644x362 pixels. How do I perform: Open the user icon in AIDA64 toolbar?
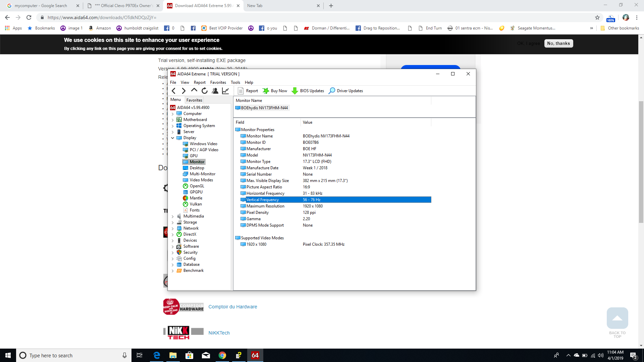(215, 91)
